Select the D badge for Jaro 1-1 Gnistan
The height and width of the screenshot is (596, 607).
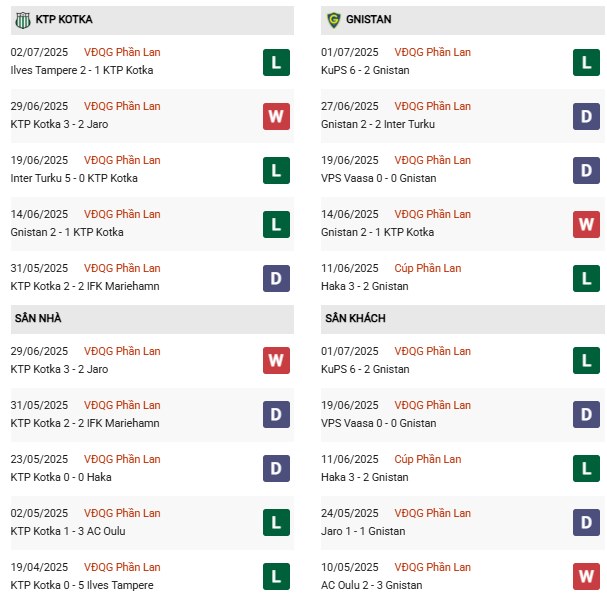point(586,522)
